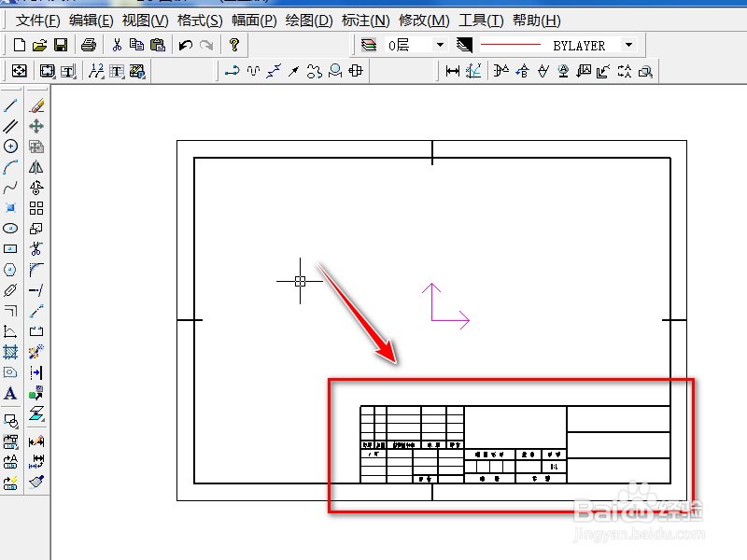
Task: Open the 文件(F) menu
Action: [37, 21]
